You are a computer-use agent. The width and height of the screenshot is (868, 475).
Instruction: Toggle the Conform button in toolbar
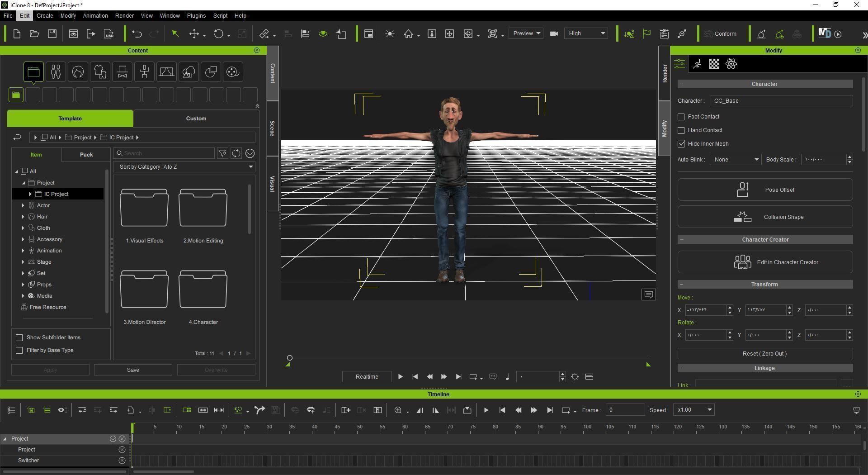[x=721, y=34]
